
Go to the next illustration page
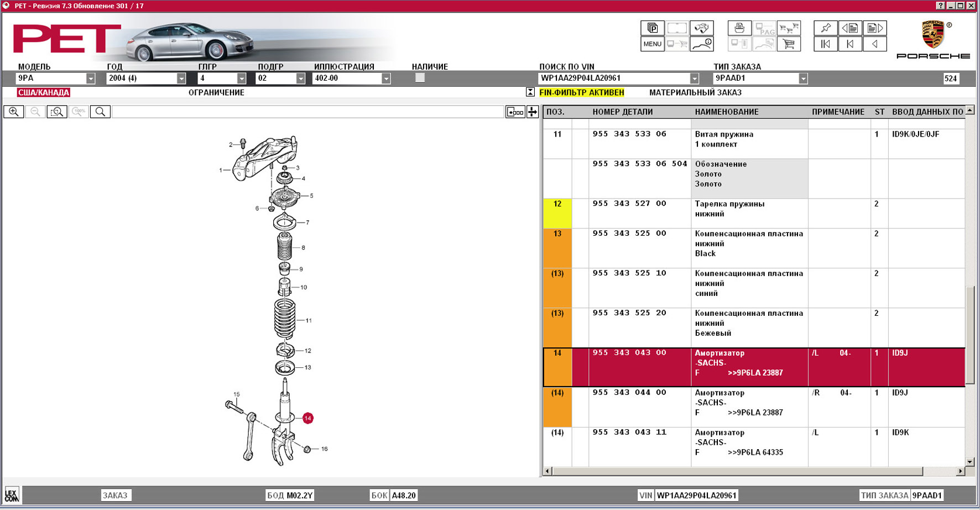pyautogui.click(x=875, y=28)
